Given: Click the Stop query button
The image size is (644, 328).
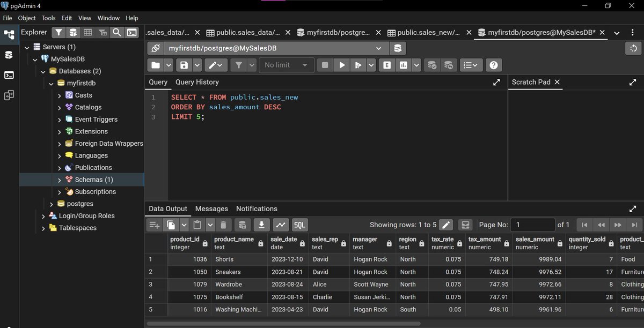Looking at the screenshot, I should pos(325,65).
